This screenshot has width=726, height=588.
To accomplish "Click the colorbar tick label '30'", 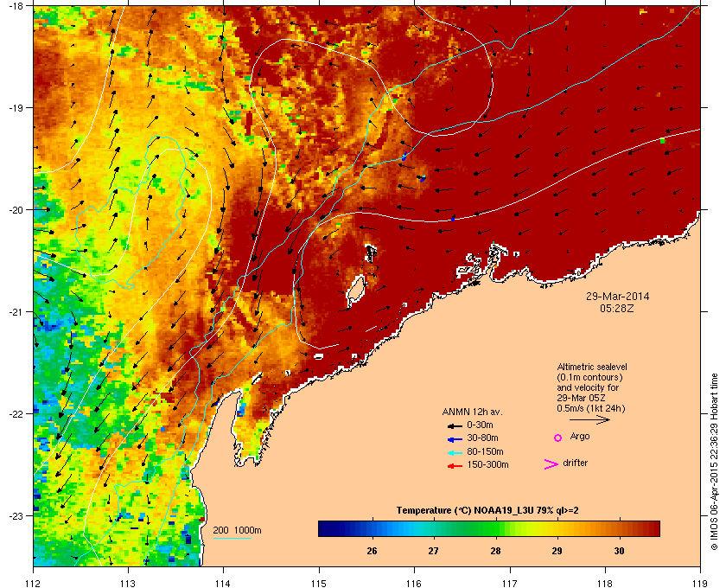I will 619,551.
